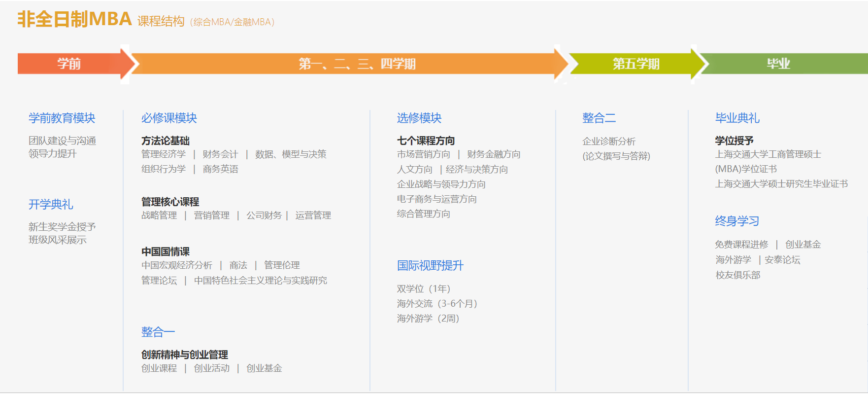Open the 学前教育模块 heading
The width and height of the screenshot is (868, 395).
coord(62,118)
